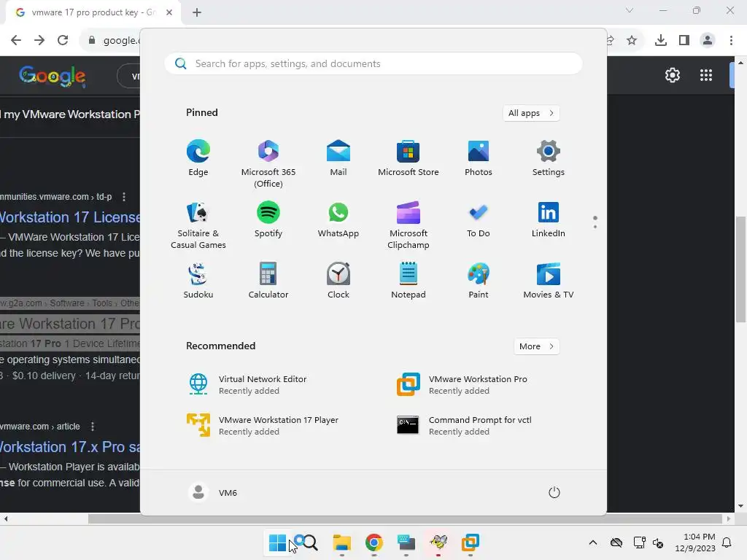
Task: Open File Explorer from the taskbar
Action: point(341,542)
